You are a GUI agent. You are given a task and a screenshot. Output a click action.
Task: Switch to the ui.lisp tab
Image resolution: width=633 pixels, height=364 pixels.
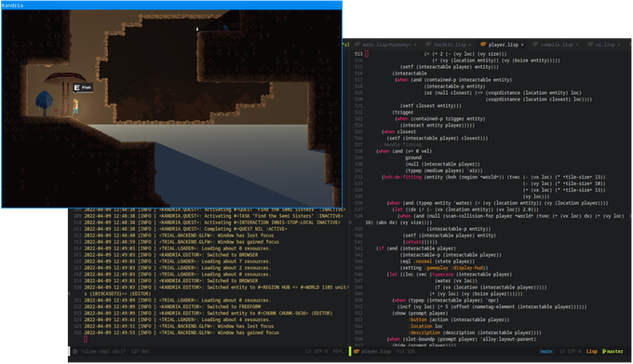click(x=604, y=45)
